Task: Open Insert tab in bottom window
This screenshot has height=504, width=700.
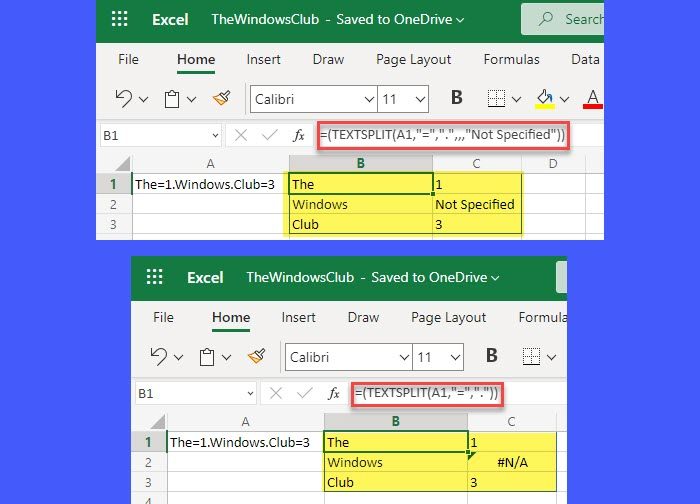Action: tap(298, 317)
